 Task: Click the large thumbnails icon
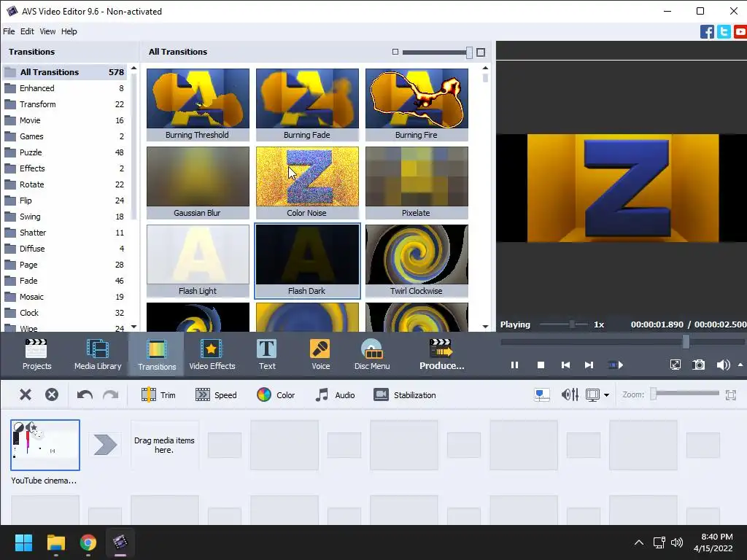(481, 52)
